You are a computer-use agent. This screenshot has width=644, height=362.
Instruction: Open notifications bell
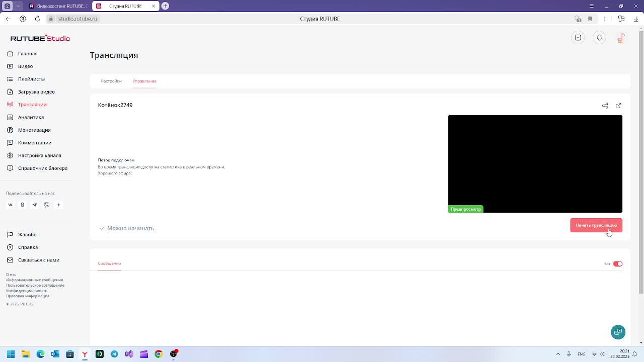599,38
